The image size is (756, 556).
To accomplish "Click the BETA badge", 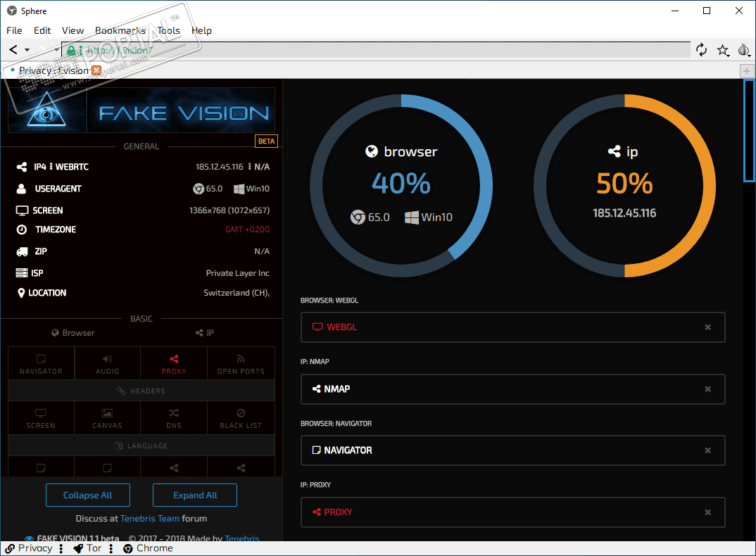I will 266,141.
